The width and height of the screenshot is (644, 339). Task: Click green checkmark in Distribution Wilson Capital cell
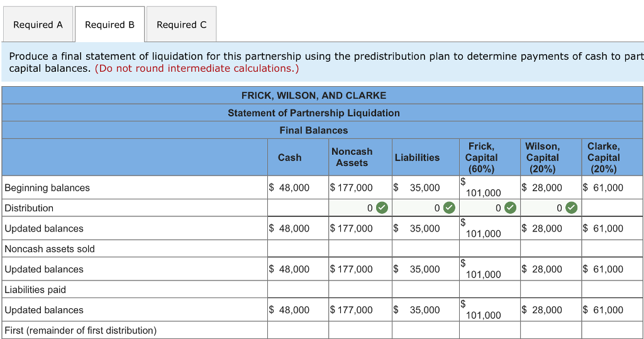click(x=571, y=208)
